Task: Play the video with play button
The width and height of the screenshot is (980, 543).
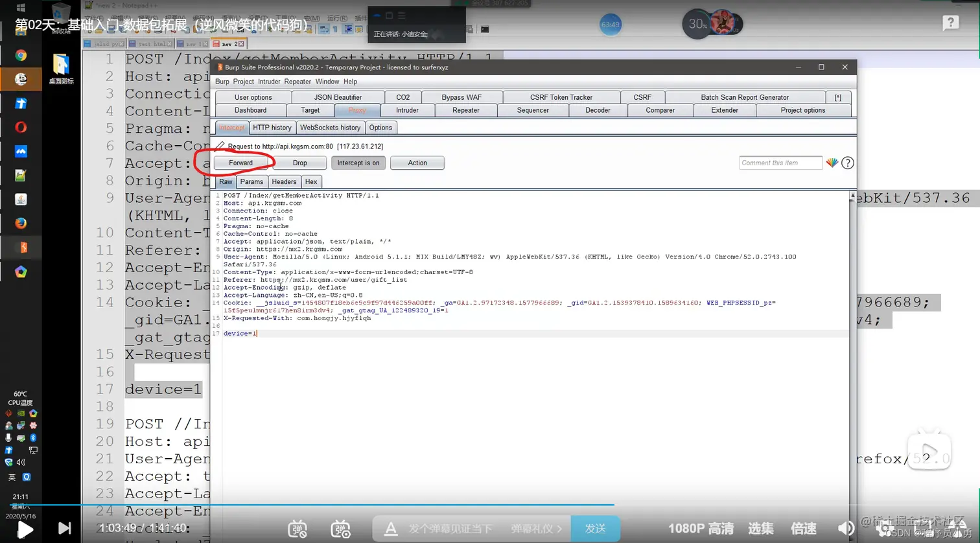Action: tap(25, 529)
